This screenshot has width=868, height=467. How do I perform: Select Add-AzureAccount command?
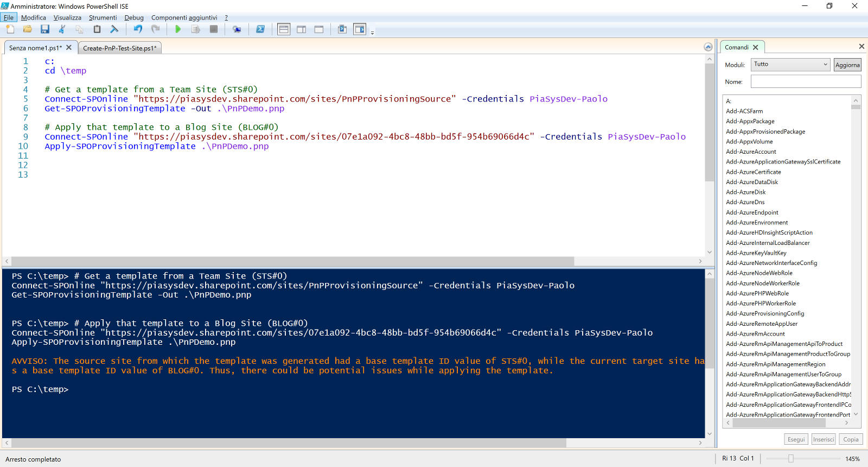coord(751,152)
